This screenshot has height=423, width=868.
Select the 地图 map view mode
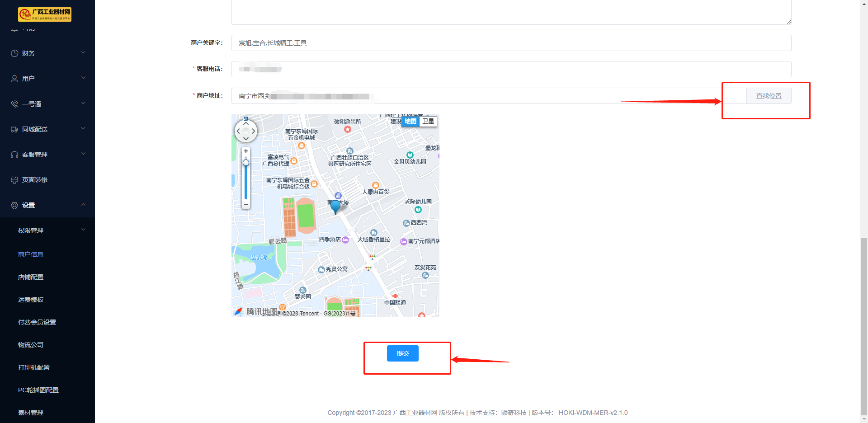410,121
